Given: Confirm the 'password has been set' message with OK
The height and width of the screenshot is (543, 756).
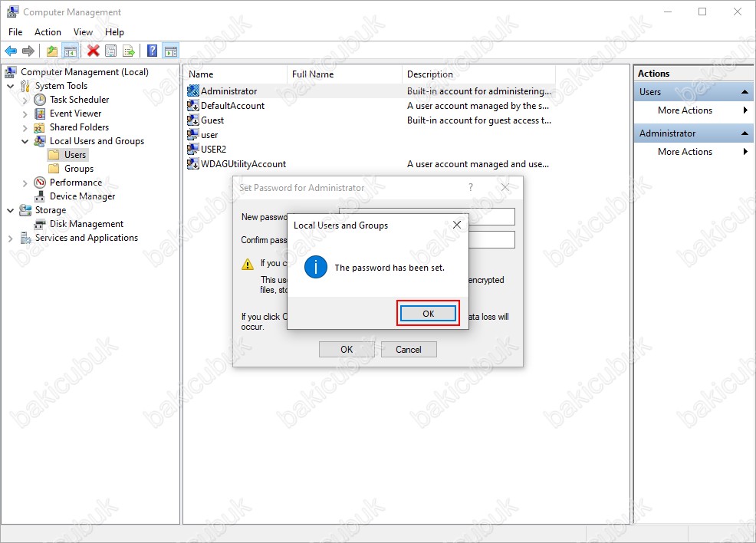Looking at the screenshot, I should [428, 314].
